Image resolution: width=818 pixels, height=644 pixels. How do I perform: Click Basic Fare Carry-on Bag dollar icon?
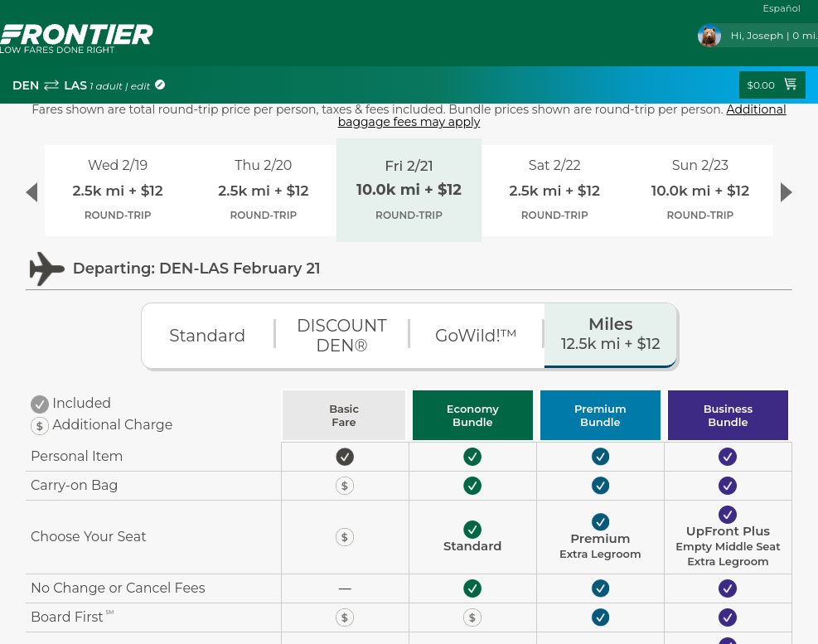tap(344, 486)
